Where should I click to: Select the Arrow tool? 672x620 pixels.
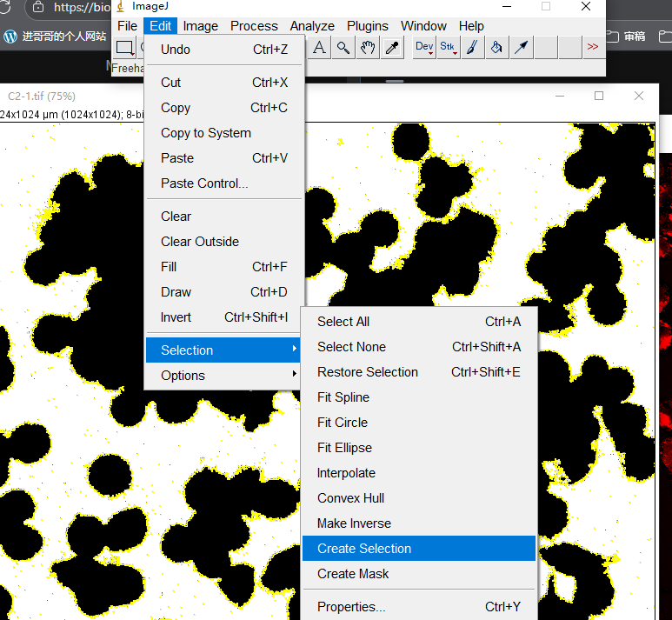tap(522, 47)
